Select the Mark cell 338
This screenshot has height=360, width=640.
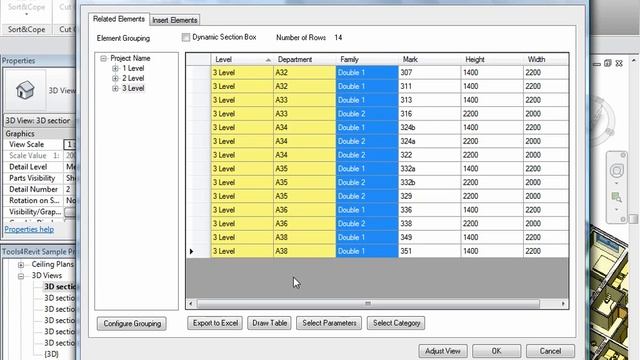coord(429,224)
